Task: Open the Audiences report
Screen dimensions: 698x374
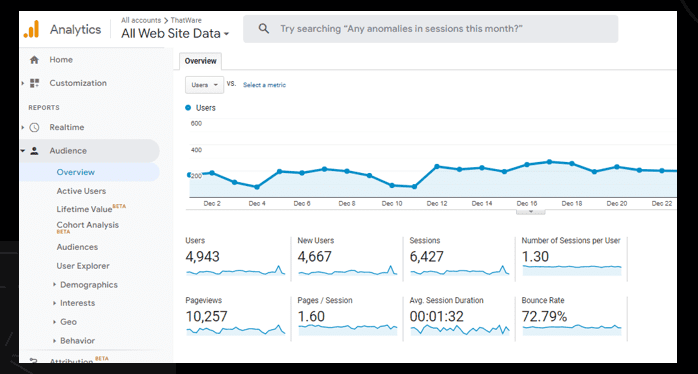Action: coord(77,247)
